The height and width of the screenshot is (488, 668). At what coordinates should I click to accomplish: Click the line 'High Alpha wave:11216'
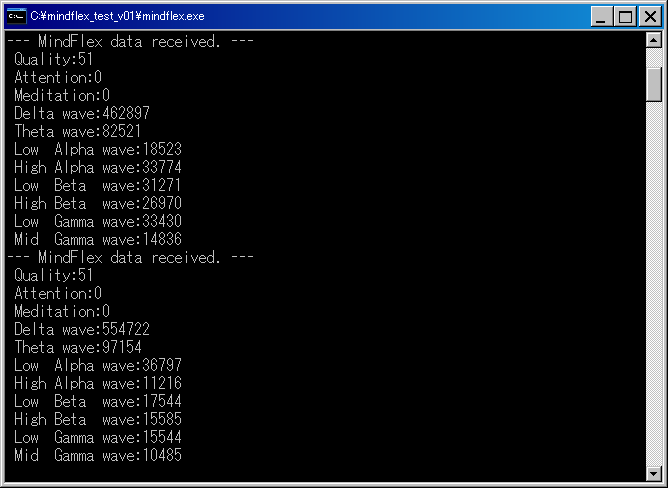98,383
